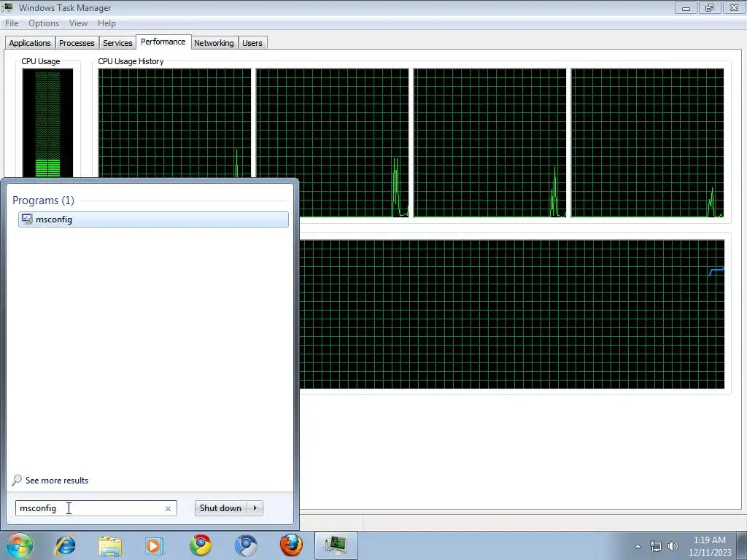Image resolution: width=747 pixels, height=560 pixels.
Task: Open the volume speaker tray icon
Action: 673,546
